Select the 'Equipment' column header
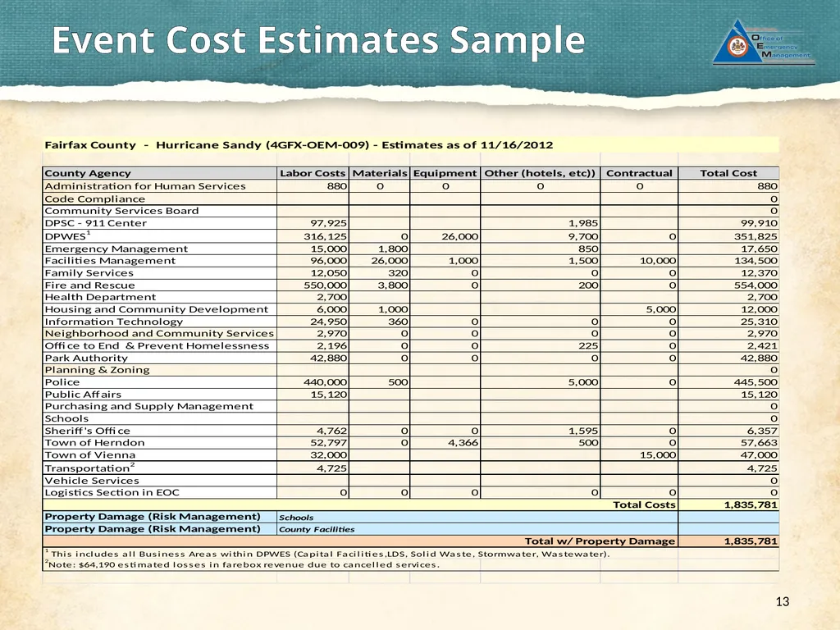This screenshot has height=630, width=840. (x=445, y=173)
